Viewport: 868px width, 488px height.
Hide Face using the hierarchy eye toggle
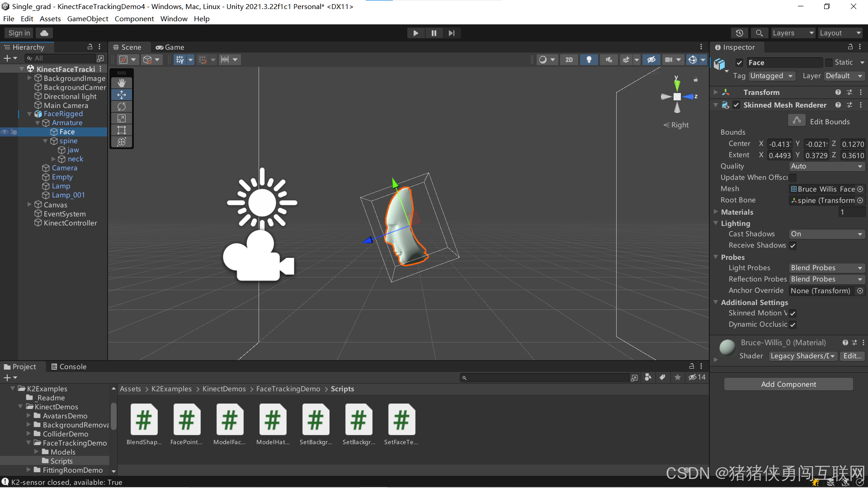tap(4, 131)
